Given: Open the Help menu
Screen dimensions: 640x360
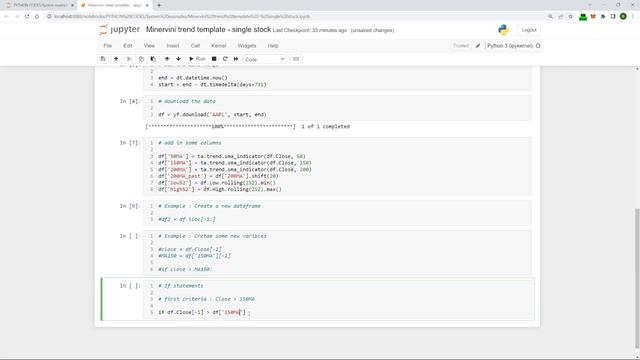Looking at the screenshot, I should [273, 46].
